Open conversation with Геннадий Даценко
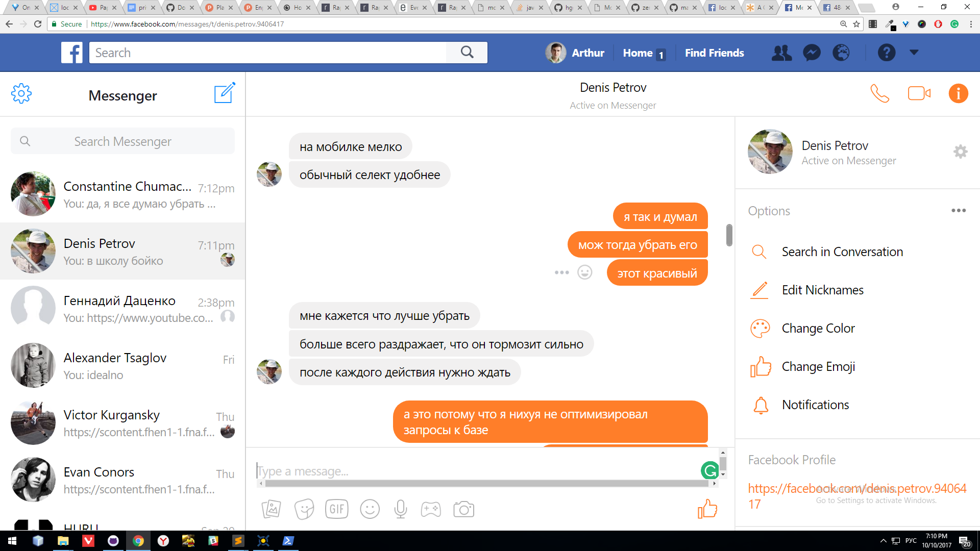This screenshot has width=980, height=551. (x=122, y=308)
